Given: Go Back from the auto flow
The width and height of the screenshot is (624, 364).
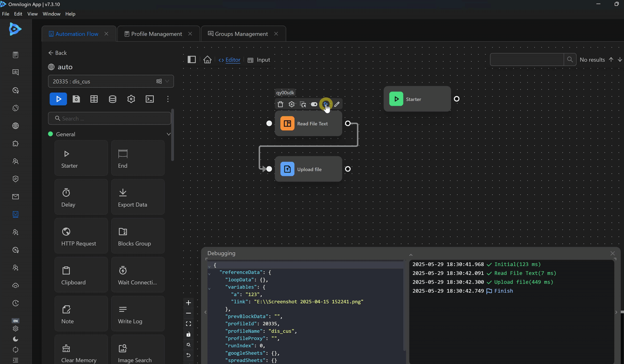Looking at the screenshot, I should pyautogui.click(x=57, y=53).
